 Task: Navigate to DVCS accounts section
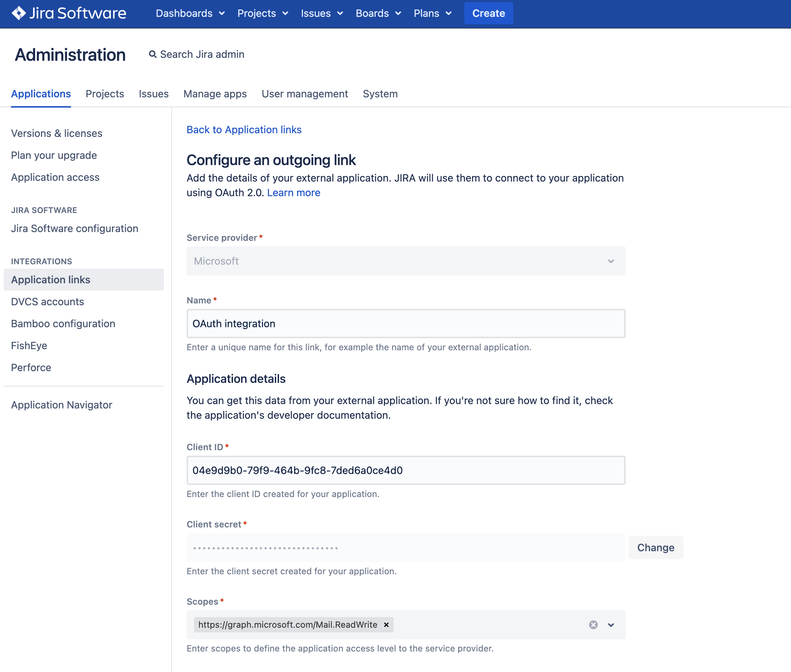[46, 301]
